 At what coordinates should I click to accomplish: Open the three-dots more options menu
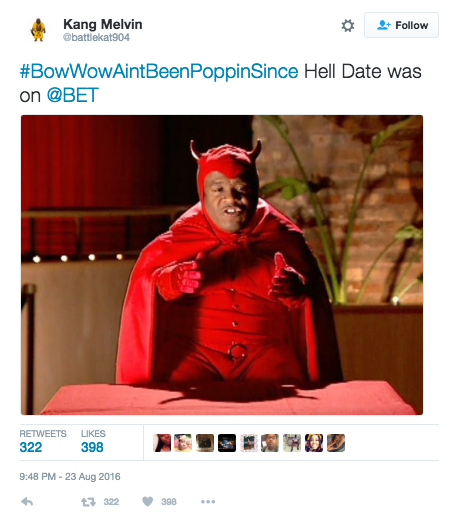coord(208,502)
